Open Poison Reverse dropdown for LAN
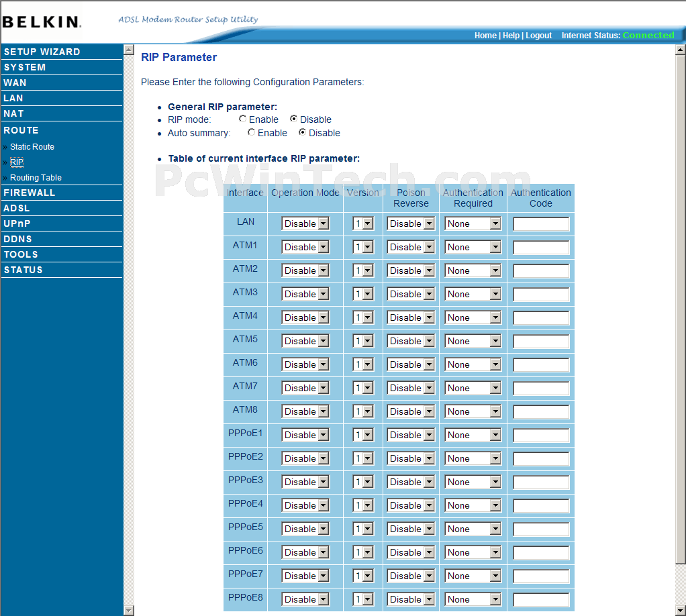The height and width of the screenshot is (616, 686). pos(411,223)
